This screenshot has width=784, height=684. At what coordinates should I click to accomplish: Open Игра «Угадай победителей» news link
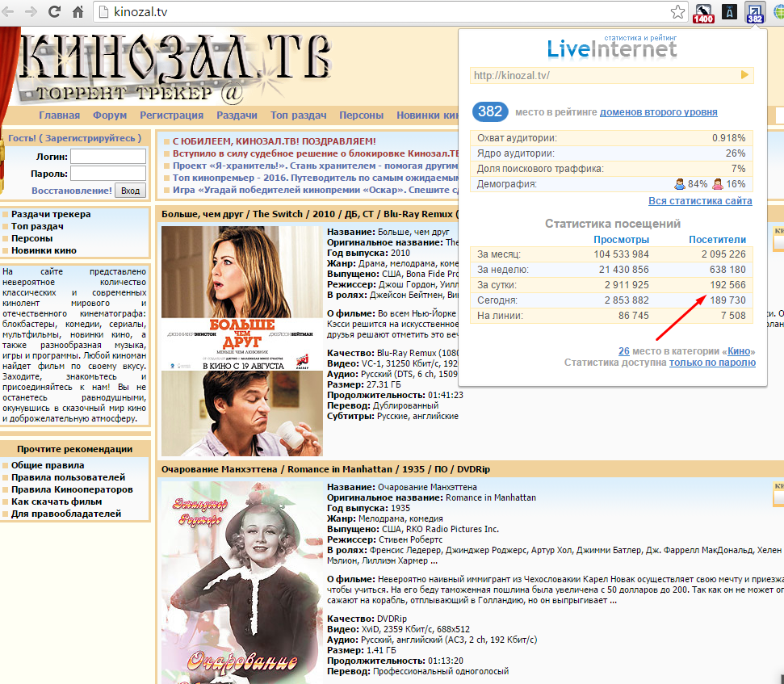[316, 190]
